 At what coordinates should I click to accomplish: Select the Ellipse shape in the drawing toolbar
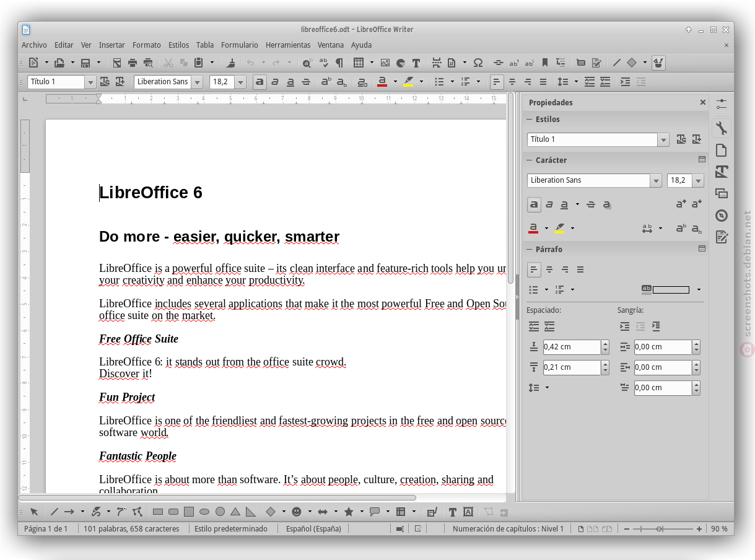click(x=204, y=512)
